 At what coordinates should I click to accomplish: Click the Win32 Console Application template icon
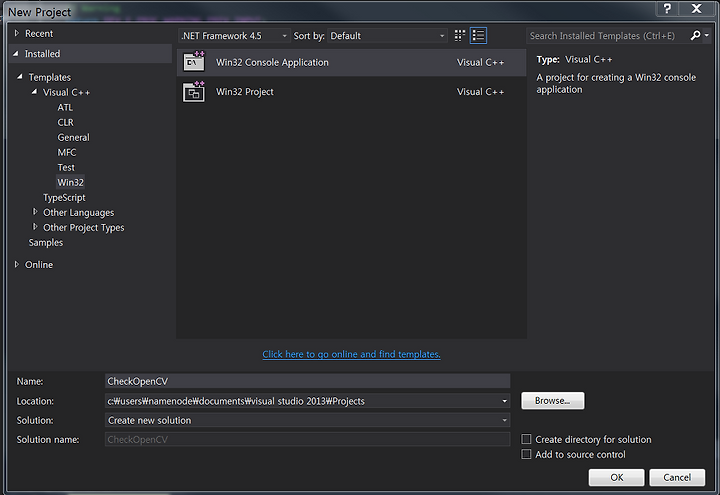194,62
